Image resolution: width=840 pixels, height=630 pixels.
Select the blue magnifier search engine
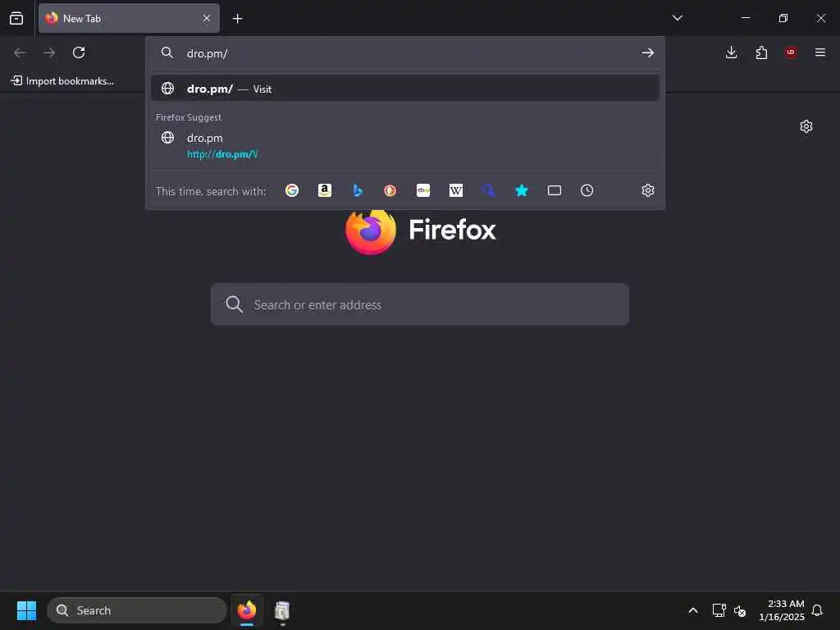pos(489,190)
